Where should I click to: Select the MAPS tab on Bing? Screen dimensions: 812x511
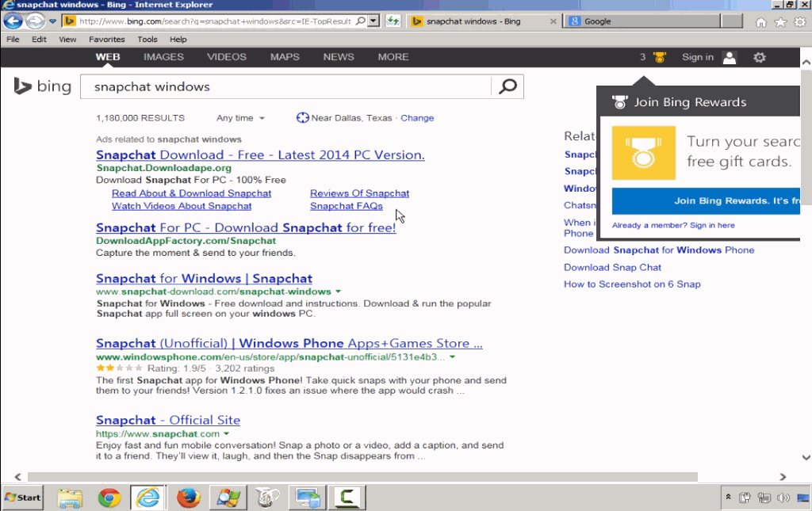[285, 57]
